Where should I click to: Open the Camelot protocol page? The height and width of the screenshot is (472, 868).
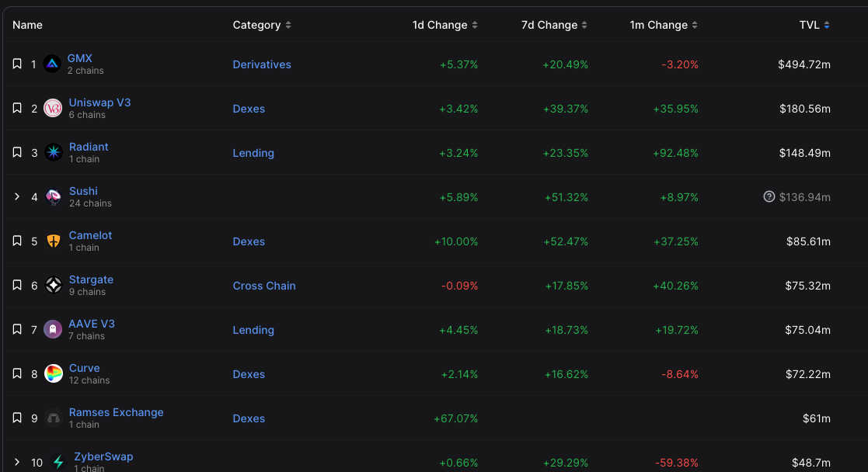[90, 235]
